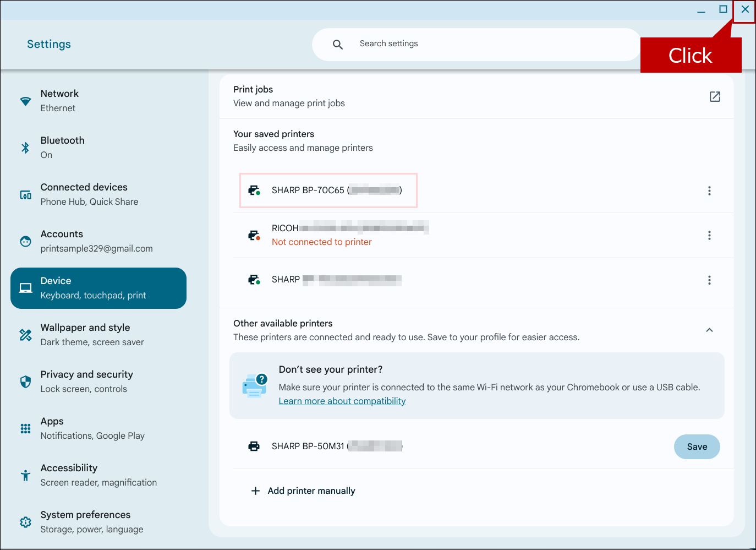The height and width of the screenshot is (550, 756).
Task: Click printer icon beside SHARP BP-50M31
Action: click(254, 446)
